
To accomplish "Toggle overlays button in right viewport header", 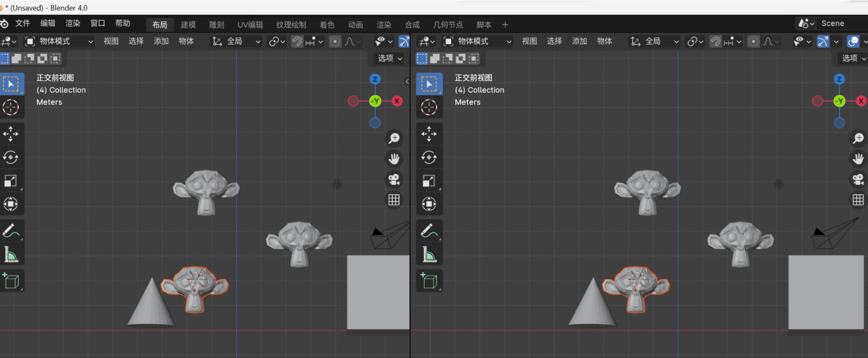I will (853, 41).
